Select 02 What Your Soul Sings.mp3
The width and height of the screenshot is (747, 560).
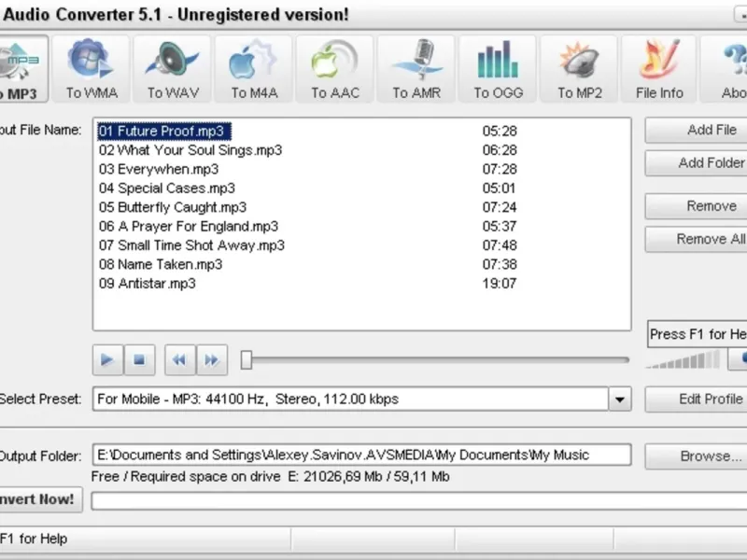pos(190,150)
